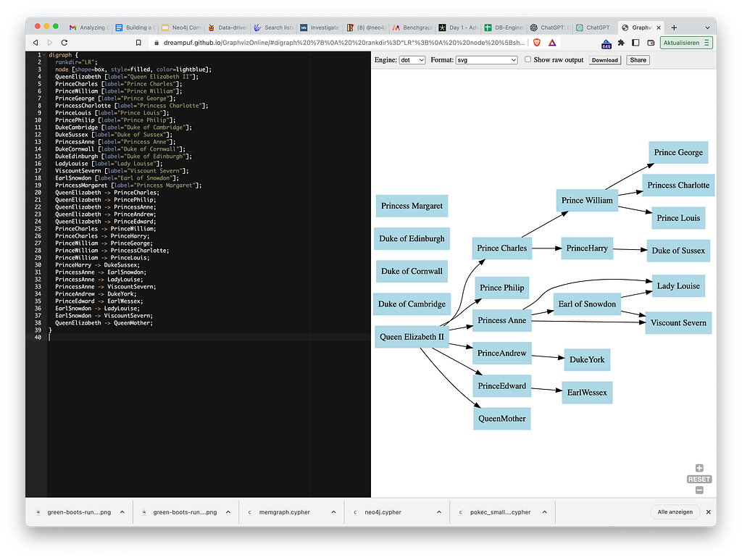Expand options for neo4j.cypher download

coord(439,512)
